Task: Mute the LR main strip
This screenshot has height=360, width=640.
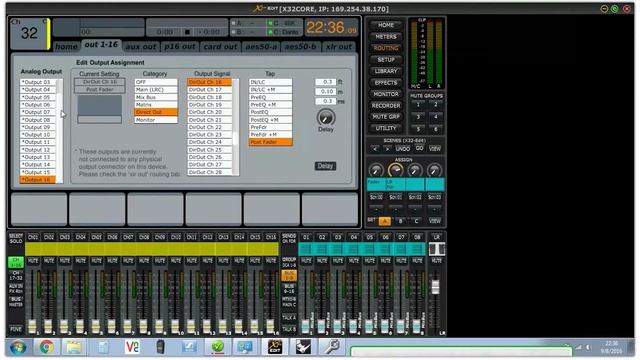Action: coord(436,260)
